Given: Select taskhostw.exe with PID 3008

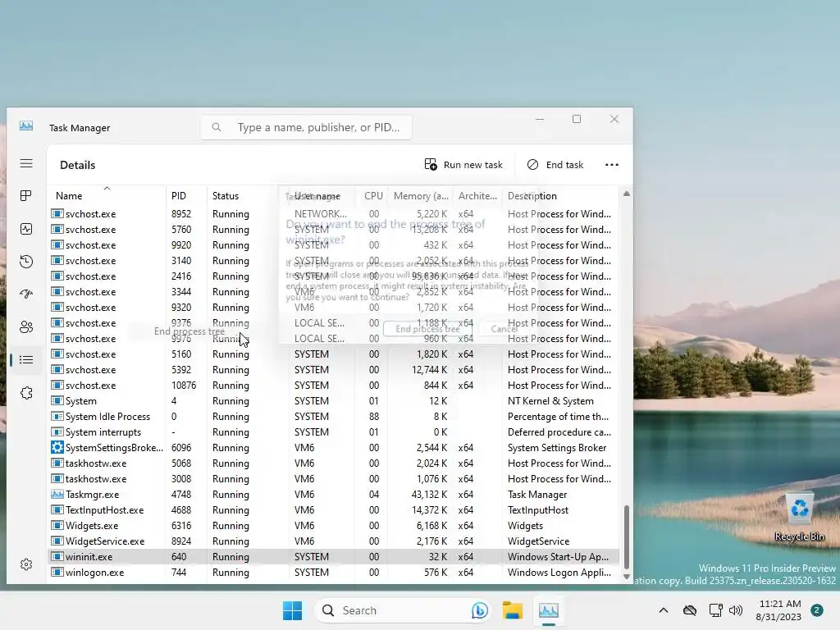Looking at the screenshot, I should (333, 479).
